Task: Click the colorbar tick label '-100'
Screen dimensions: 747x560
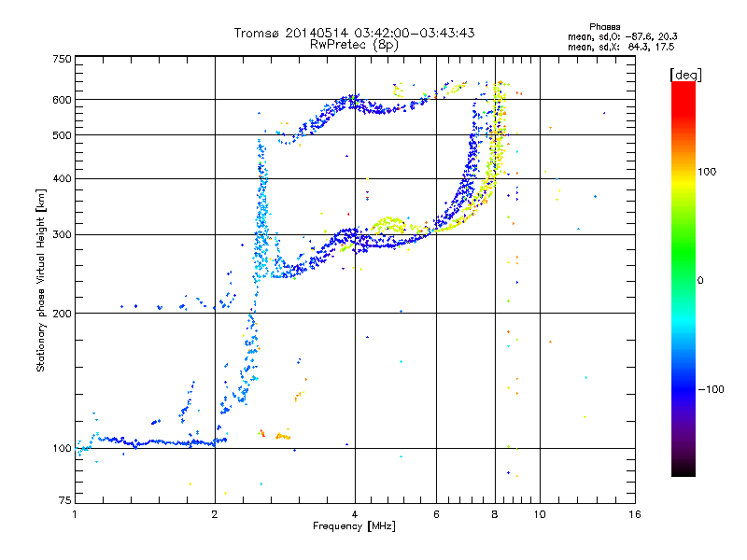Action: click(x=711, y=389)
